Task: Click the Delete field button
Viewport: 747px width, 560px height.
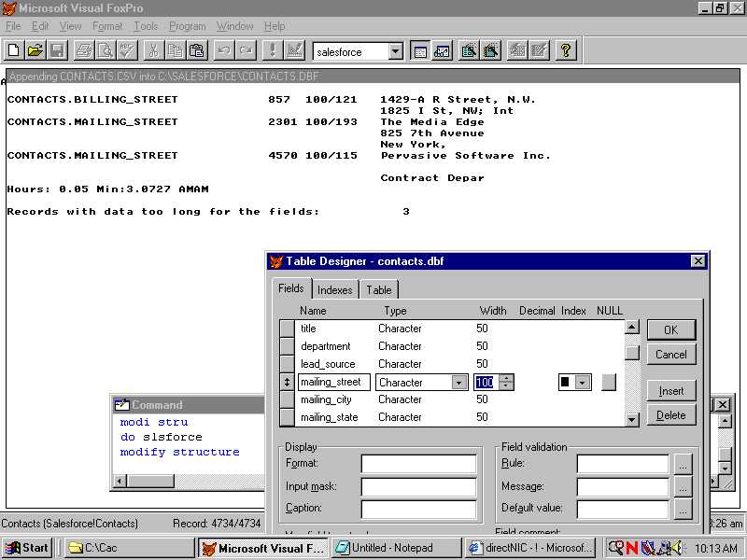Action: point(671,415)
